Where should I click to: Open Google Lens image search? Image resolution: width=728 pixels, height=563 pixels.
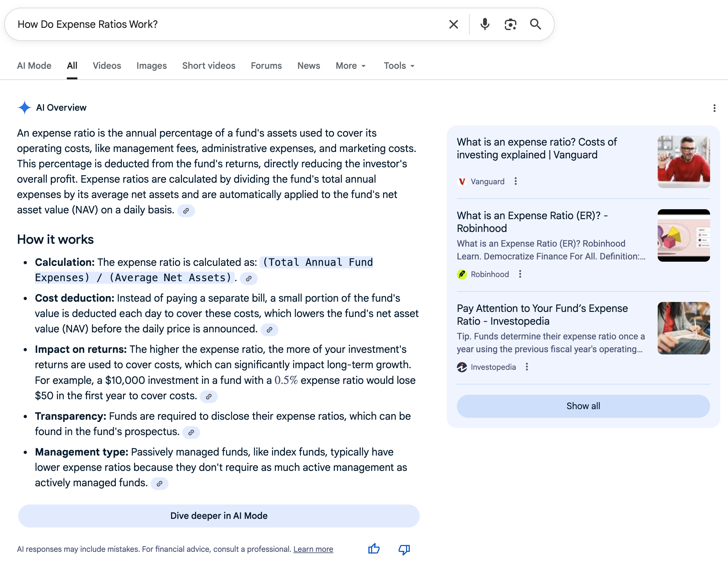click(510, 24)
